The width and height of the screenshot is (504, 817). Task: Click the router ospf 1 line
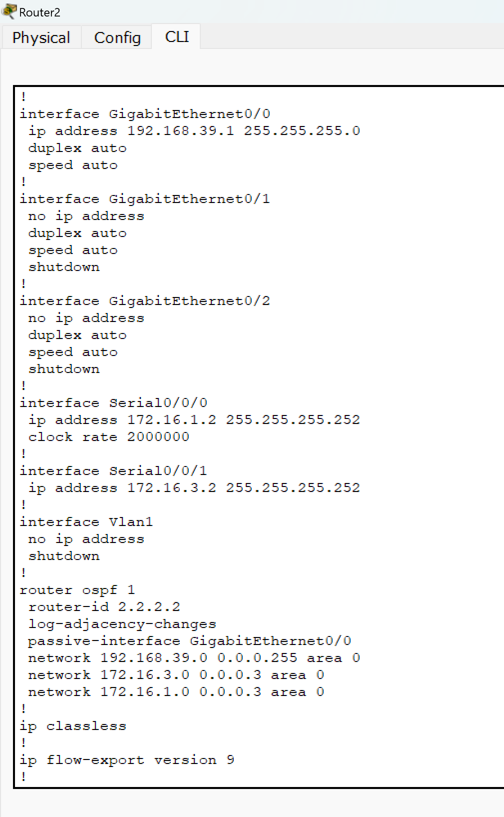pyautogui.click(x=77, y=590)
